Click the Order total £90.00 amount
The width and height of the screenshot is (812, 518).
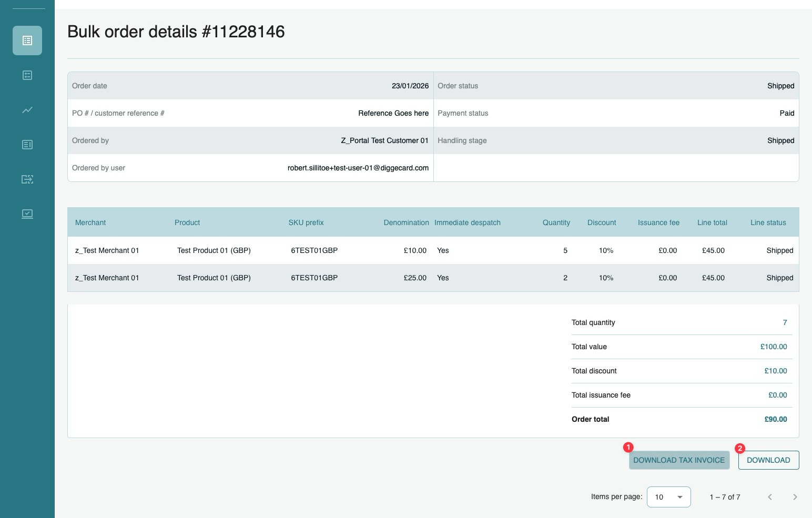(776, 419)
